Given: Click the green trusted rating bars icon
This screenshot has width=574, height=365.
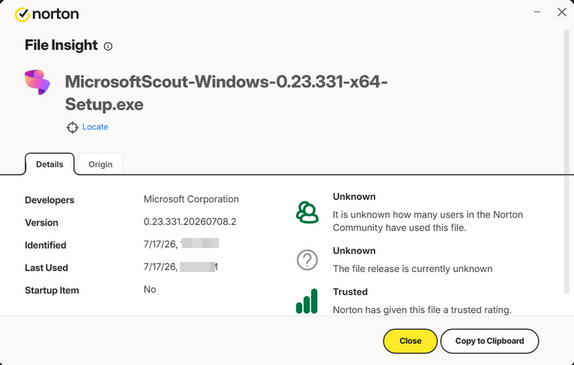Looking at the screenshot, I should [x=307, y=301].
